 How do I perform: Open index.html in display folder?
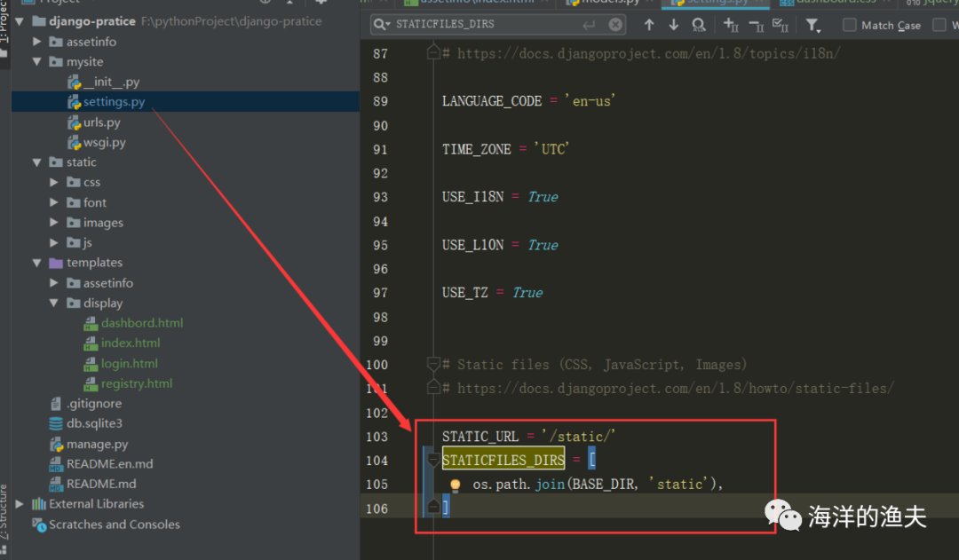(131, 343)
